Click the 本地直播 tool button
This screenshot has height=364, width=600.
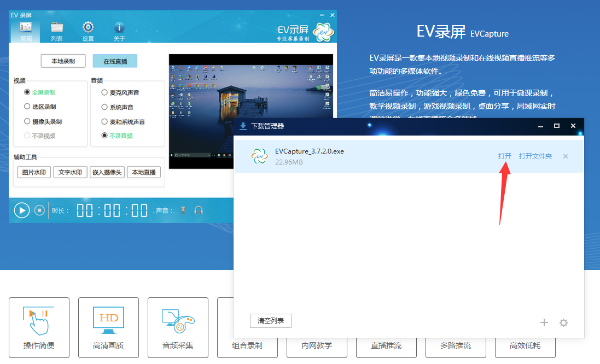coord(144,173)
